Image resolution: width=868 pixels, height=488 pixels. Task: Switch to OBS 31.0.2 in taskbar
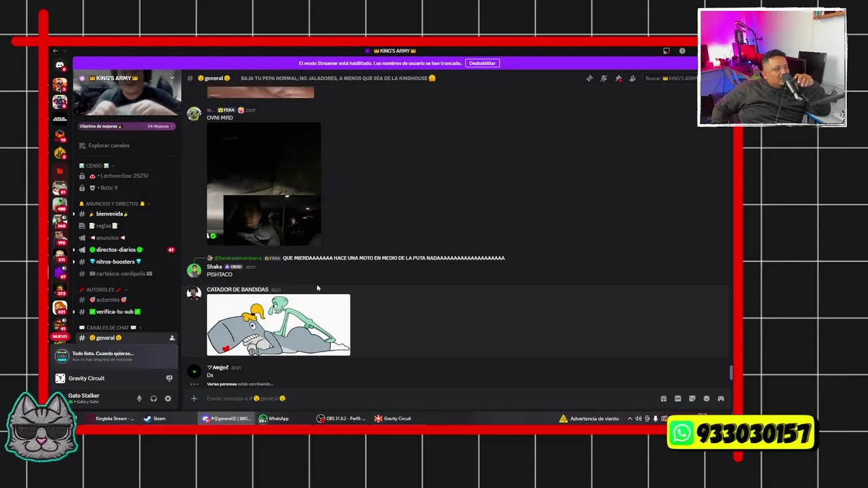tap(341, 419)
